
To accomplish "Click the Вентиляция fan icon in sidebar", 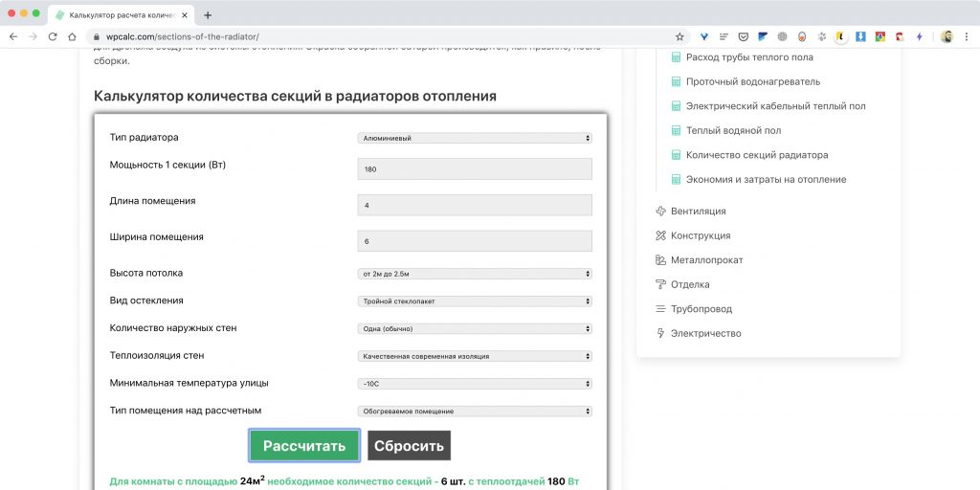I will point(660,211).
